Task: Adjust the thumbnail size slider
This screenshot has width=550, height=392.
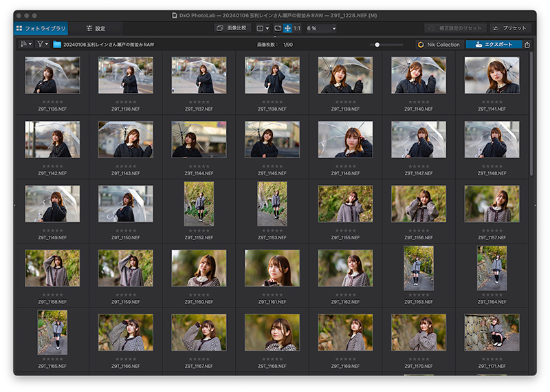Action: click(386, 45)
